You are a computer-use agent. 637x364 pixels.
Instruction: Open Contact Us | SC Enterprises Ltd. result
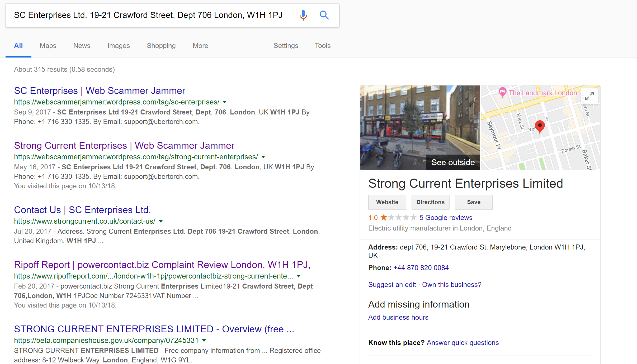tap(82, 210)
